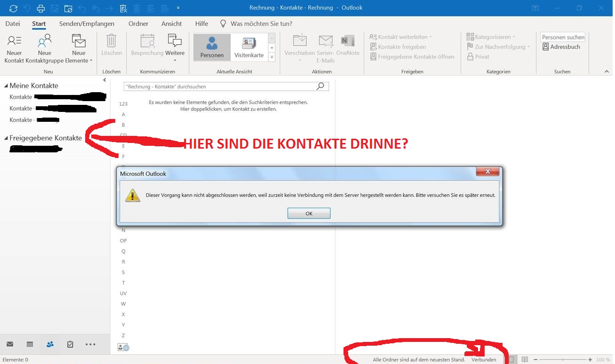Click Kontakte freigeben
Image resolution: width=615 pixels, height=364 pixels.
398,47
